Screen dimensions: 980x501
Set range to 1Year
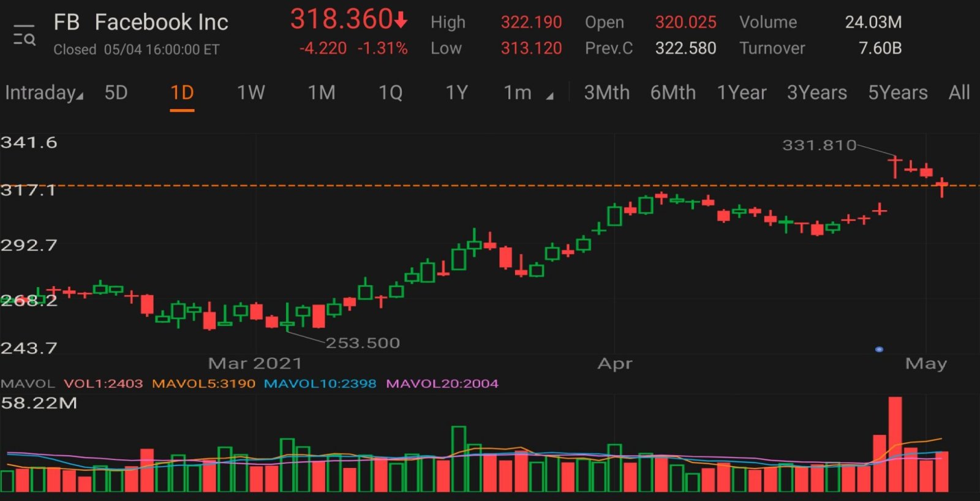coord(742,92)
